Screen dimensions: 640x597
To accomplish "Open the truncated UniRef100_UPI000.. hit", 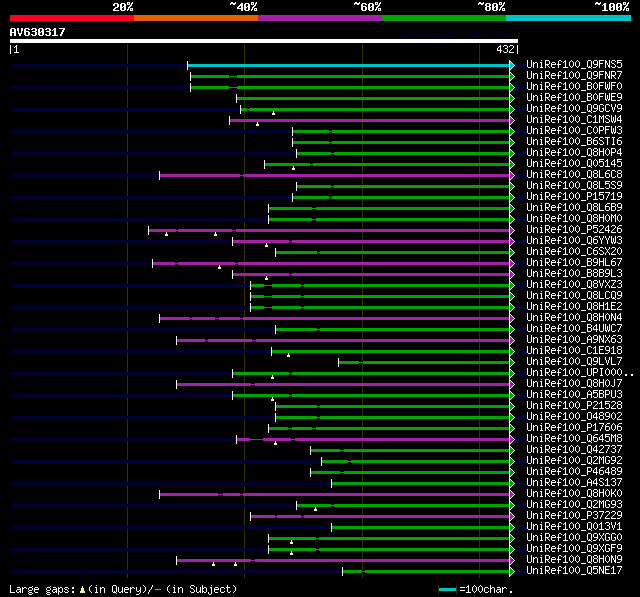I will 580,373.
